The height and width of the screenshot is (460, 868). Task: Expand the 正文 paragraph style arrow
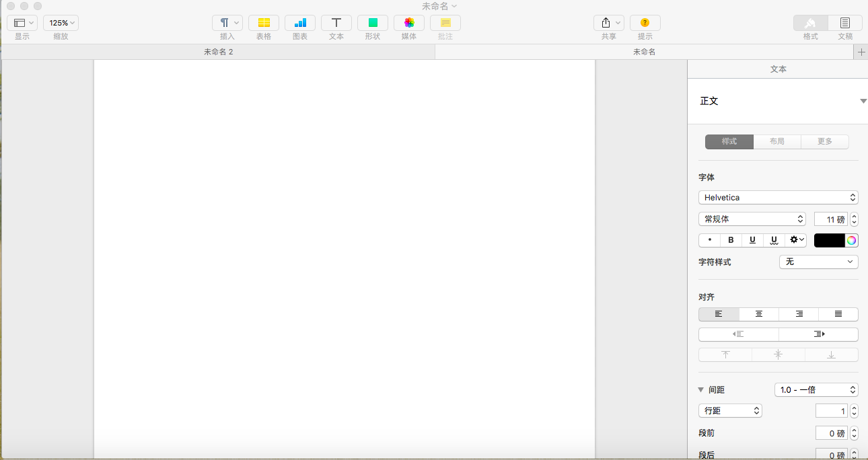[x=863, y=101]
